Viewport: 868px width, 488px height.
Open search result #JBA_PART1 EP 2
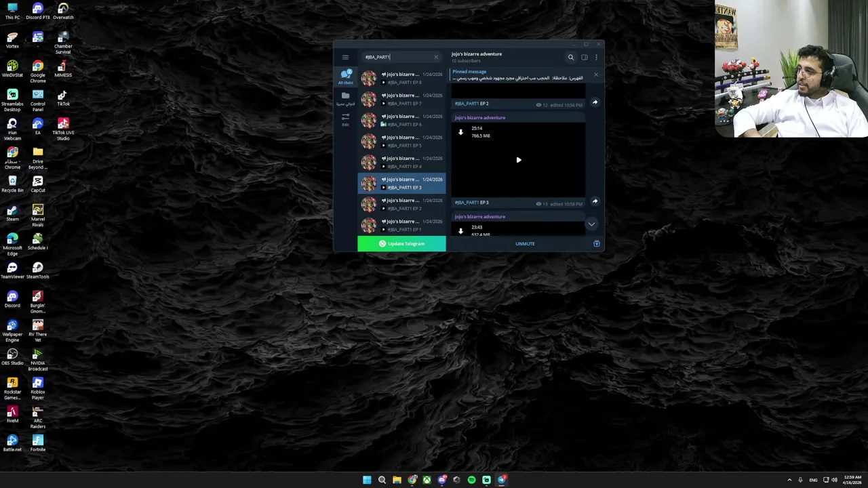click(x=401, y=204)
